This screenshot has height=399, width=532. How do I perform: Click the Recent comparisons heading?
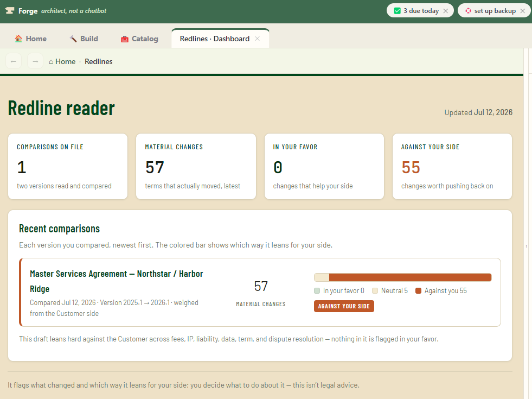(59, 229)
